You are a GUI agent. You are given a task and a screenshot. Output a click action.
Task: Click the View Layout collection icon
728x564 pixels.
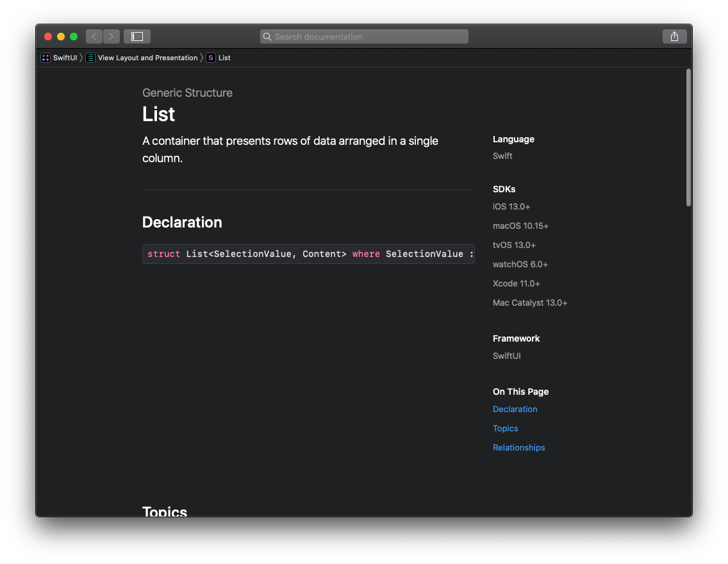(x=90, y=58)
